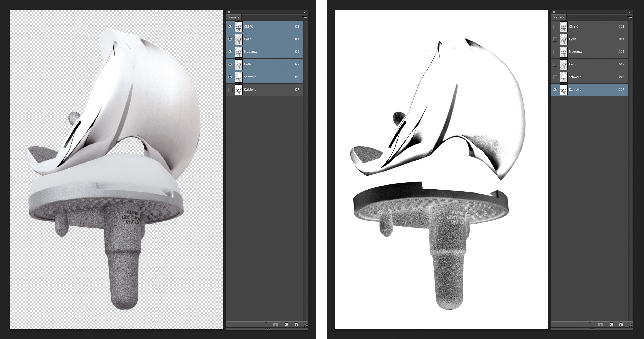Click save selection as channel icon, right panel
Screen dimensions: 644x339
click(601, 325)
